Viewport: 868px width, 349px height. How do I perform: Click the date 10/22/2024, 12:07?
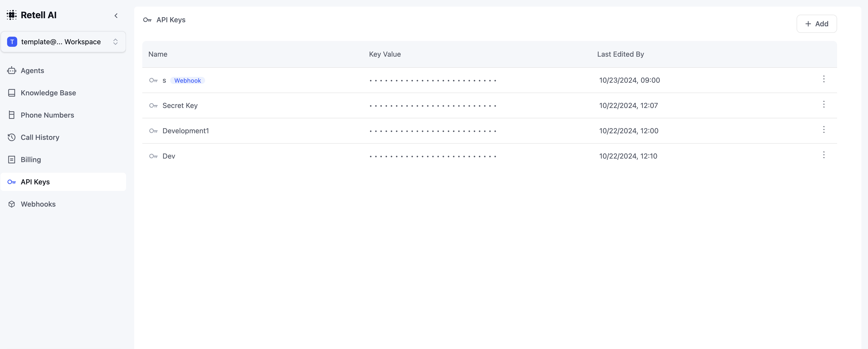[x=628, y=105]
